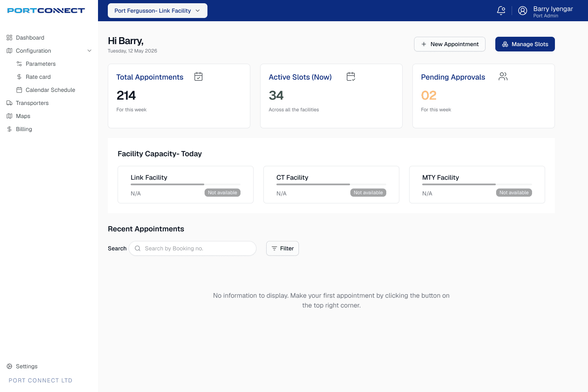588x392 pixels.
Task: Click the MTY Facility capacity card
Action: (x=477, y=185)
